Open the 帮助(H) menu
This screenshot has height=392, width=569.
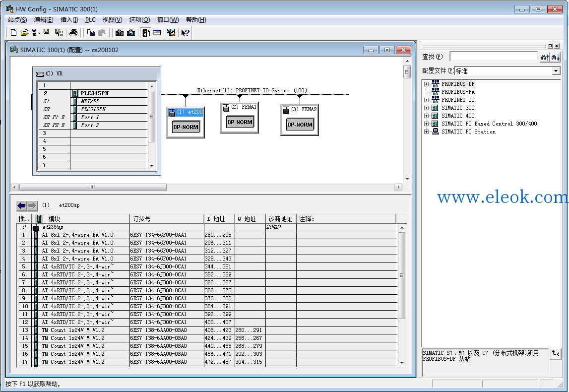196,20
